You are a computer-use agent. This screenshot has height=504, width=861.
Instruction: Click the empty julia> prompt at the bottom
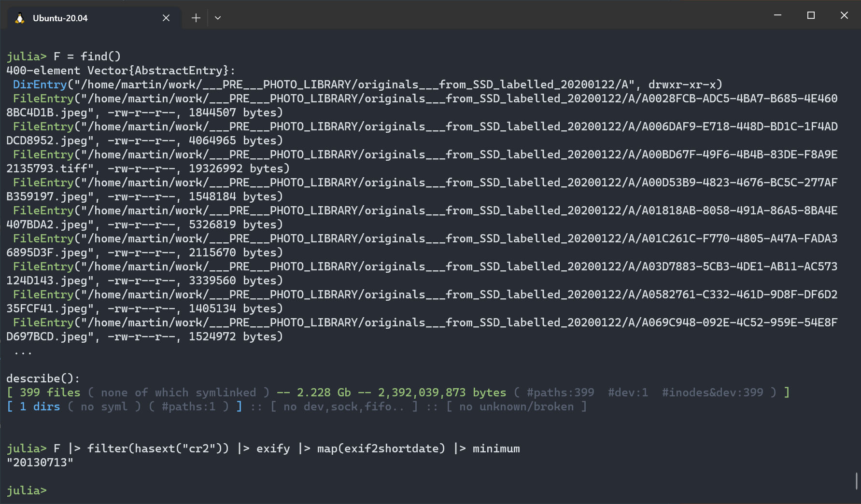tap(27, 490)
